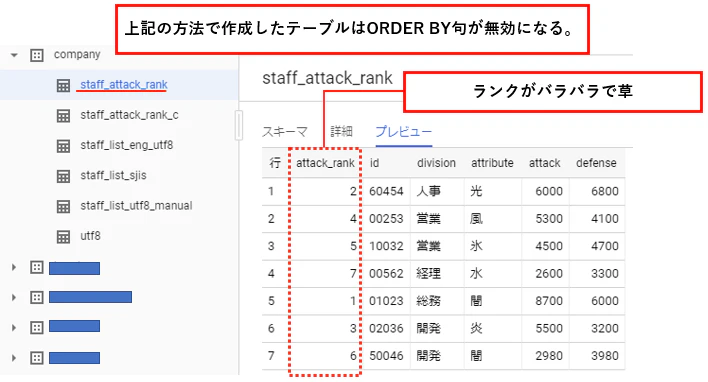Image resolution: width=708 pixels, height=382 pixels.
Task: Click table icon beside staff_attack_rank_c
Action: (63, 116)
